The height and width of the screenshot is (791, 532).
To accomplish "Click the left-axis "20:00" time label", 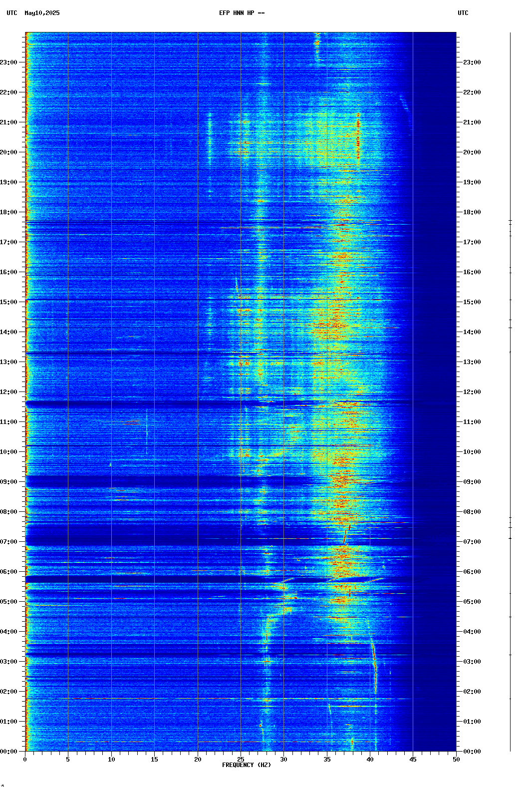I will click(x=8, y=152).
